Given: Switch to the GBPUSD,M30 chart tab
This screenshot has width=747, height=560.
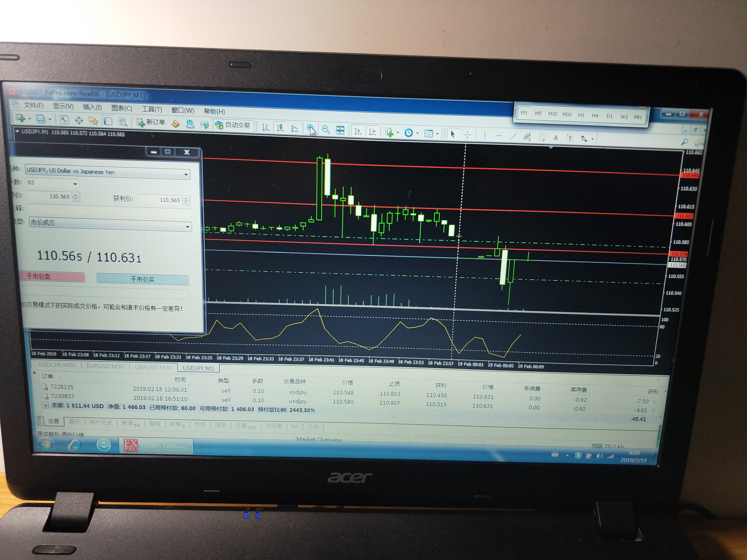Looking at the screenshot, I should [153, 367].
